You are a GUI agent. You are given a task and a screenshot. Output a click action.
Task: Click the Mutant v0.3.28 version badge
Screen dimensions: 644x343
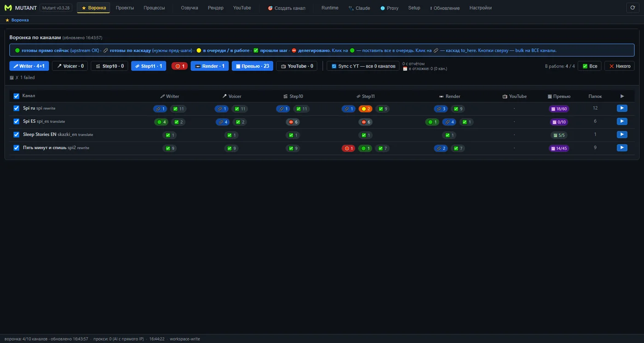coord(56,8)
